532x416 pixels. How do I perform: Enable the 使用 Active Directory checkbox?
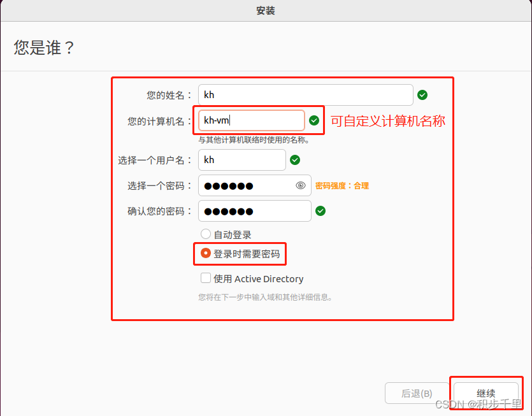(206, 278)
